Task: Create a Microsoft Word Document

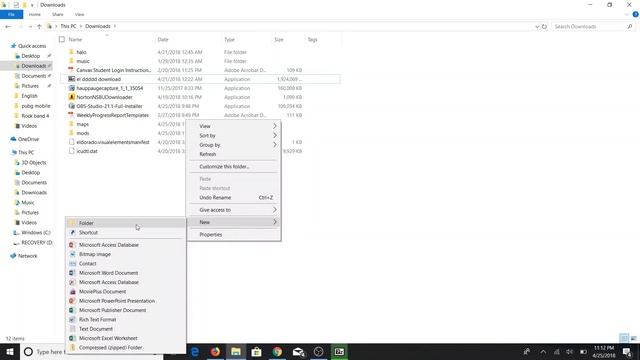Action: (x=125, y=273)
